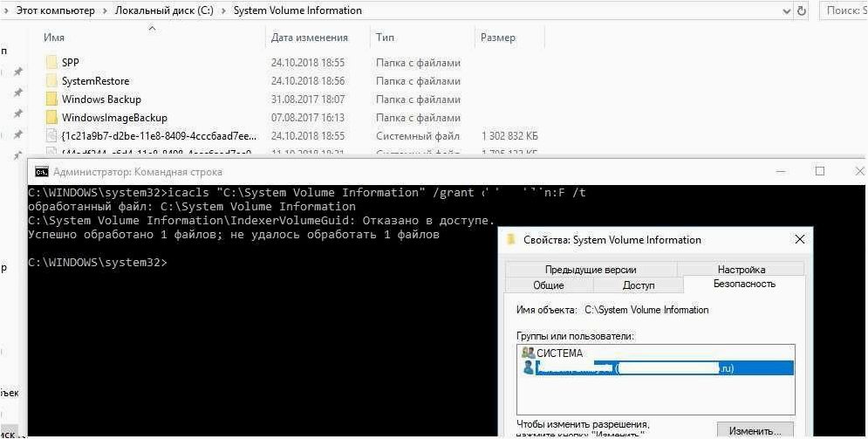Refresh the Explorer address bar
Screen dimensions: 868x439
click(801, 10)
